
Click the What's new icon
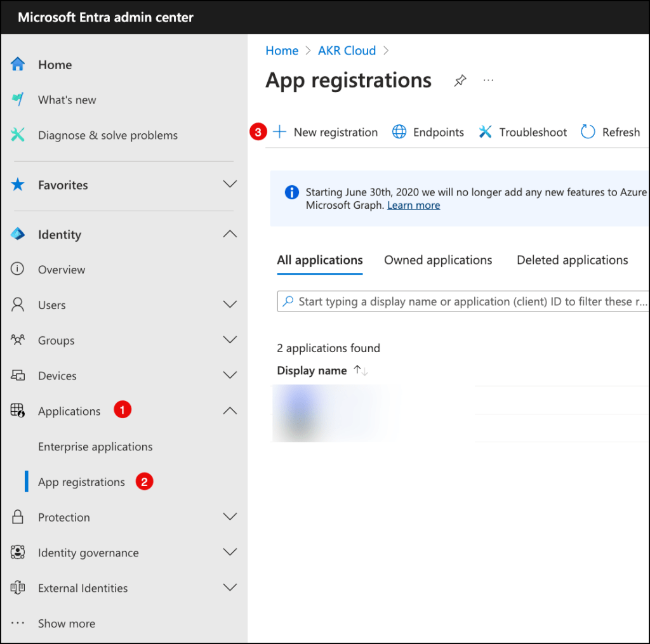[18, 100]
